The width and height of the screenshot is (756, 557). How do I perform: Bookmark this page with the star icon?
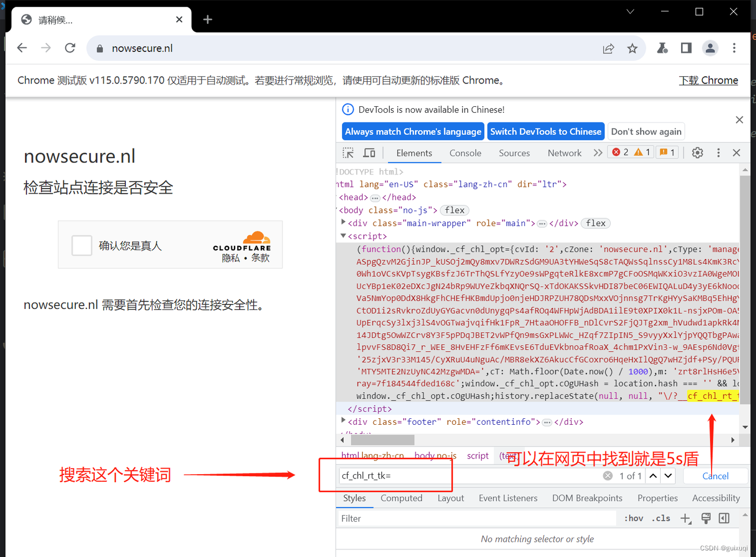coord(632,48)
